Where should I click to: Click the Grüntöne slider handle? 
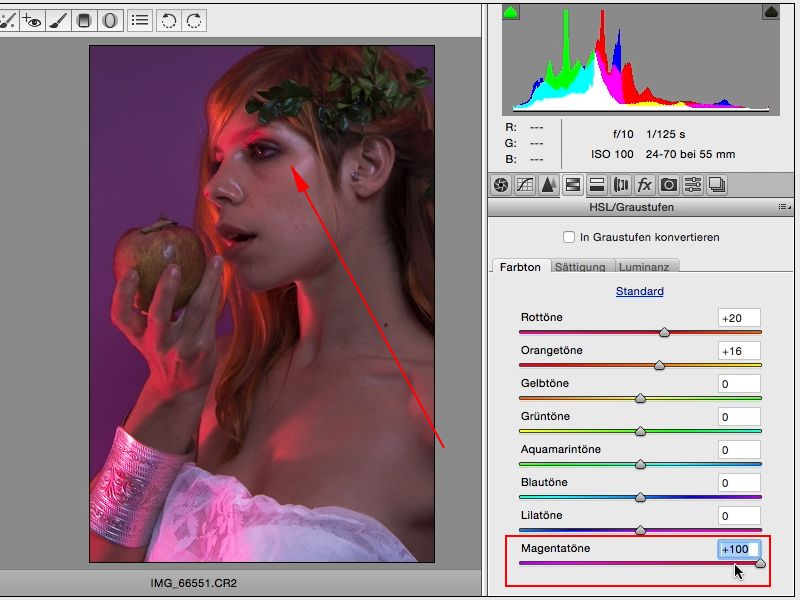click(640, 432)
